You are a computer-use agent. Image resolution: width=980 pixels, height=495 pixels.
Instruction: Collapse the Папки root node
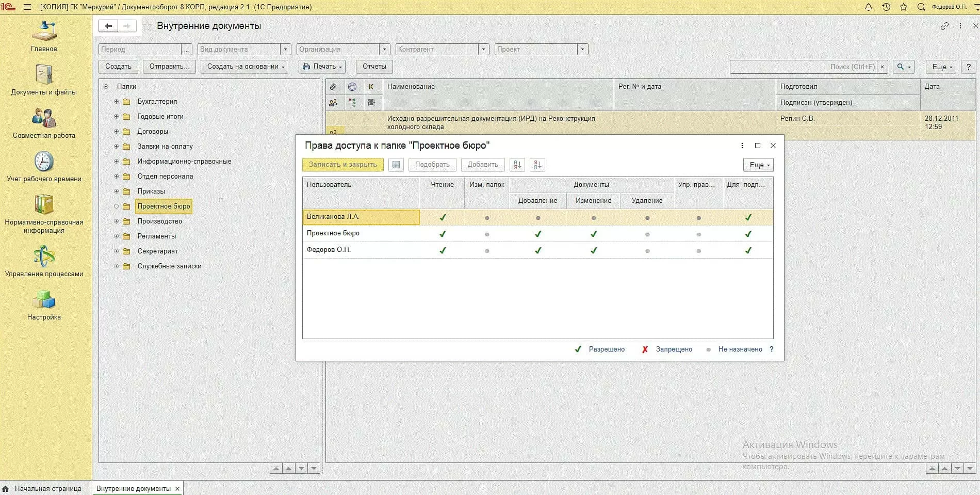click(106, 87)
